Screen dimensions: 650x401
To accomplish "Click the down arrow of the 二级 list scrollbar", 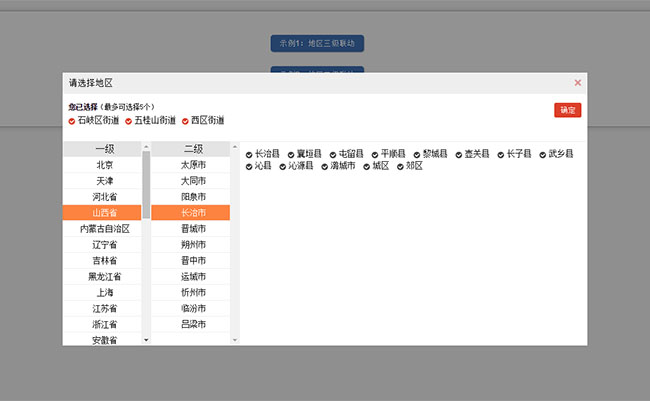I will point(235,340).
